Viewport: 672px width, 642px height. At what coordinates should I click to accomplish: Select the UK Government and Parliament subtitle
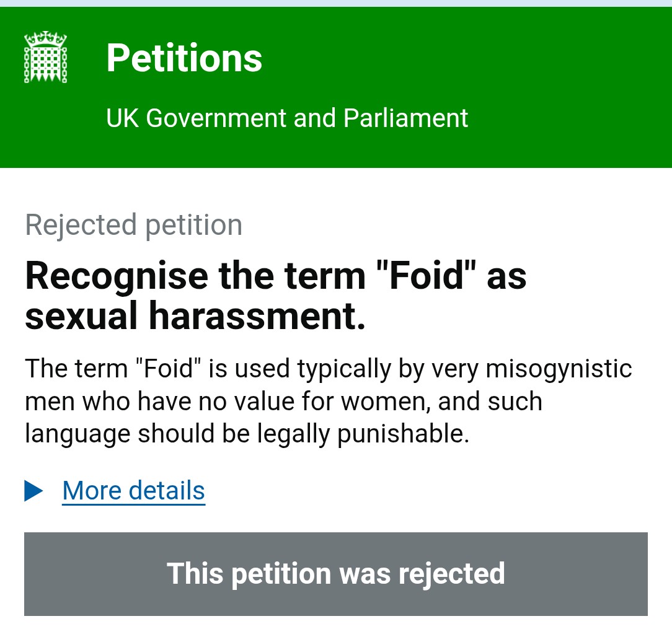coord(287,118)
